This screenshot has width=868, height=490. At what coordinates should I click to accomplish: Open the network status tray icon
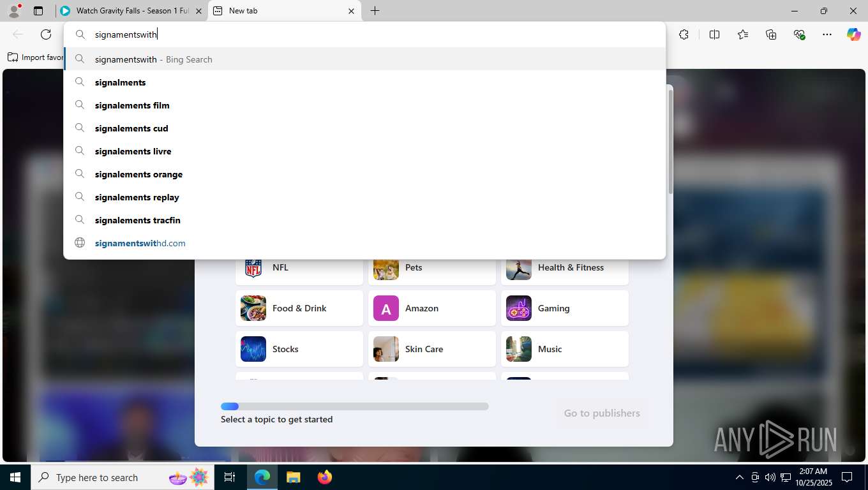786,477
